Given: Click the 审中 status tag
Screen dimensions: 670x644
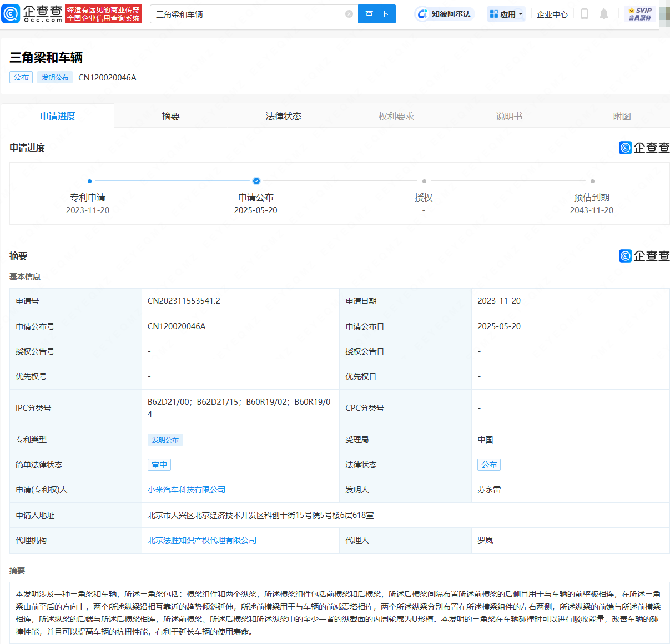Looking at the screenshot, I should (159, 465).
